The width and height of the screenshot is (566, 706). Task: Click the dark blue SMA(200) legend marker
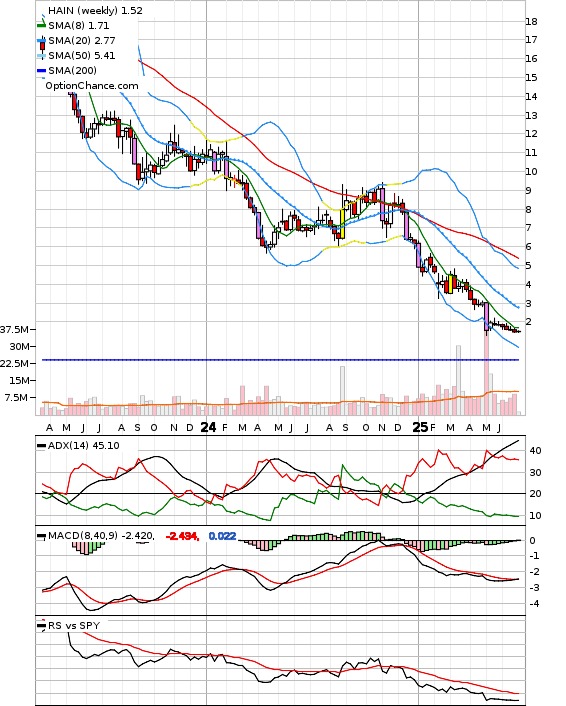point(41,71)
